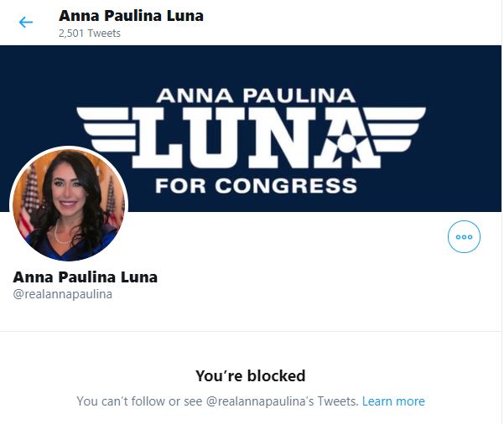Click the large LUNA lettering in the banner

pyautogui.click(x=256, y=137)
